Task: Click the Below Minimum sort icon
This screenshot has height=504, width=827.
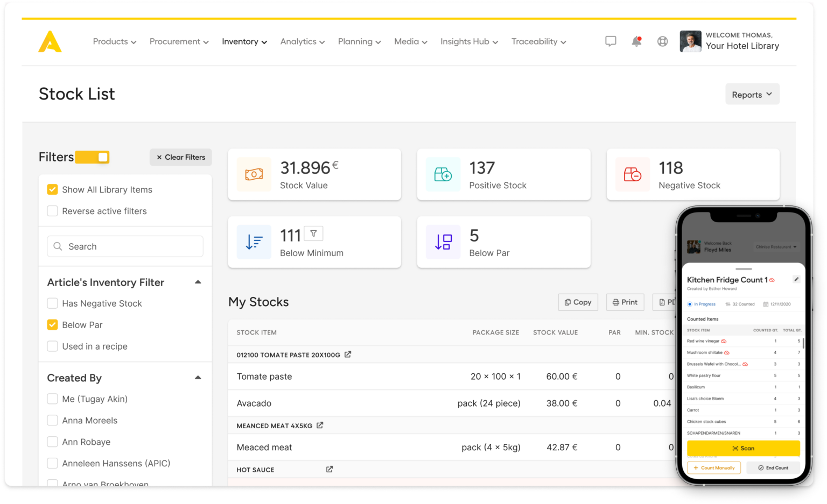Action: click(254, 242)
